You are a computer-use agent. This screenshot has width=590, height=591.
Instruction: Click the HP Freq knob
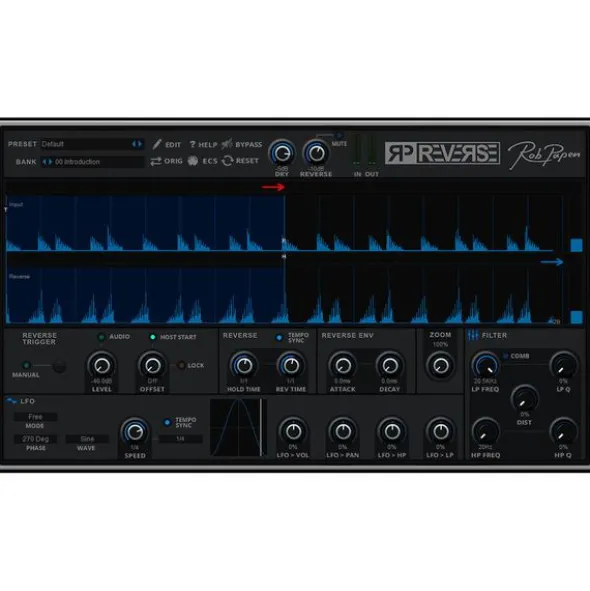click(486, 432)
